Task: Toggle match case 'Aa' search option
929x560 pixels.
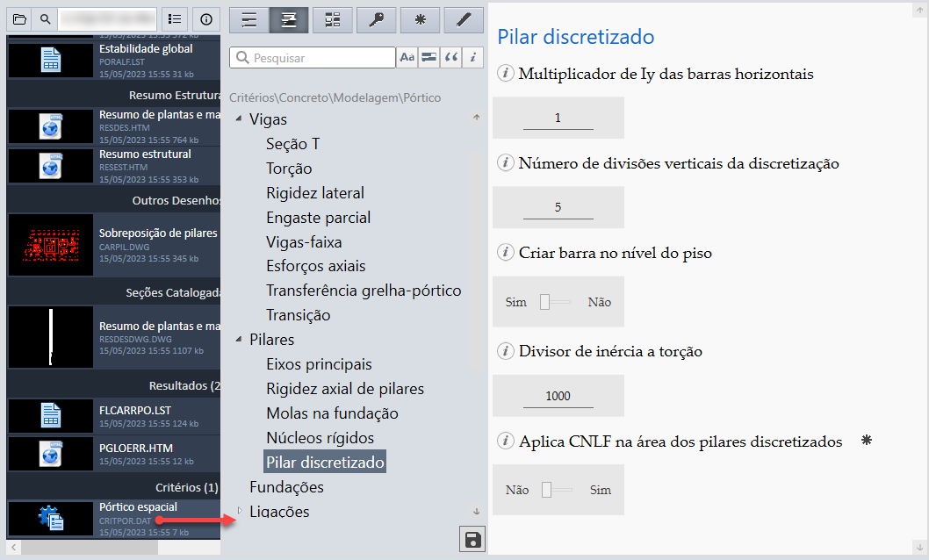Action: point(407,58)
